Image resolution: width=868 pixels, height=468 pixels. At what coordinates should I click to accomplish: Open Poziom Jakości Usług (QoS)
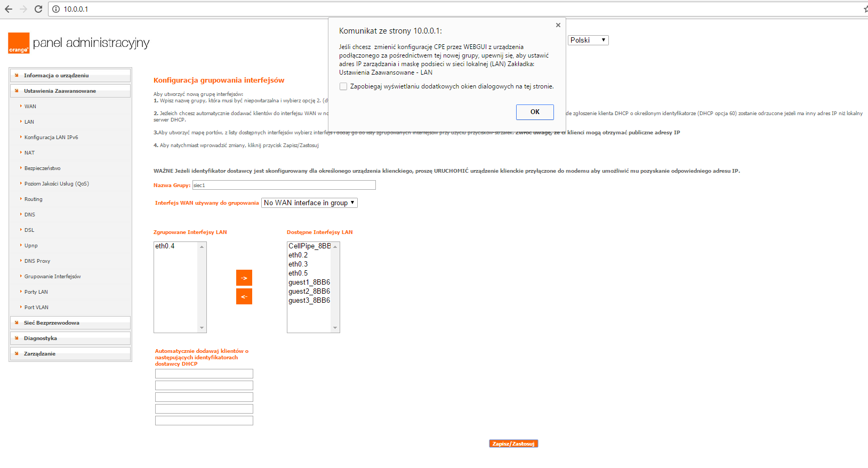coord(57,184)
